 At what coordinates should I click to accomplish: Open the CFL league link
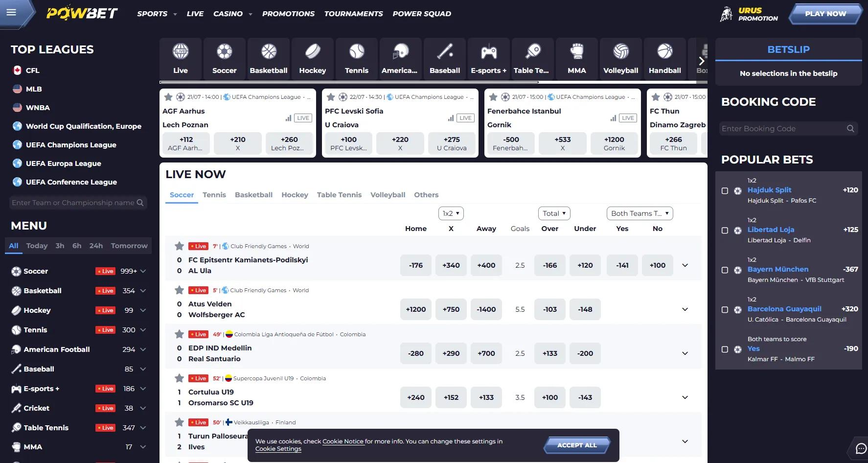coord(32,70)
